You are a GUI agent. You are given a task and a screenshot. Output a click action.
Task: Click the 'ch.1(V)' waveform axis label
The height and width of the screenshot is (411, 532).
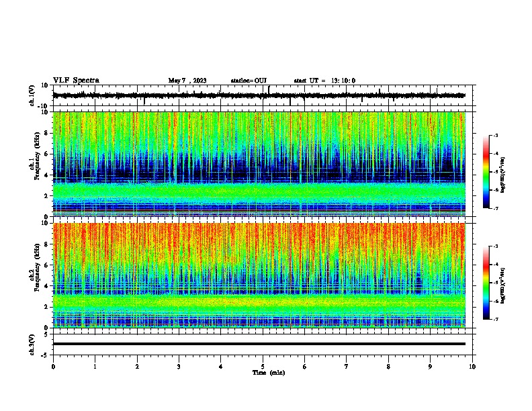point(32,95)
